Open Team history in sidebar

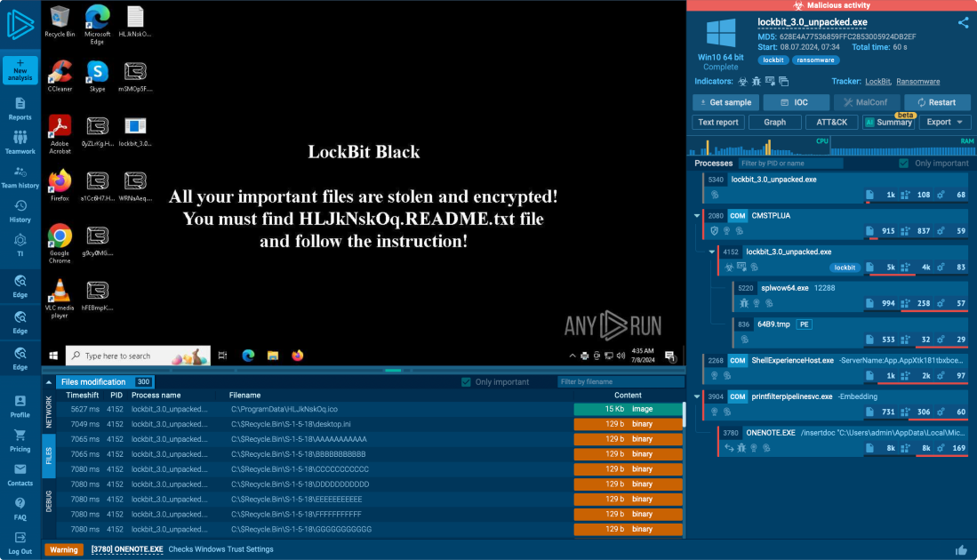click(x=20, y=177)
